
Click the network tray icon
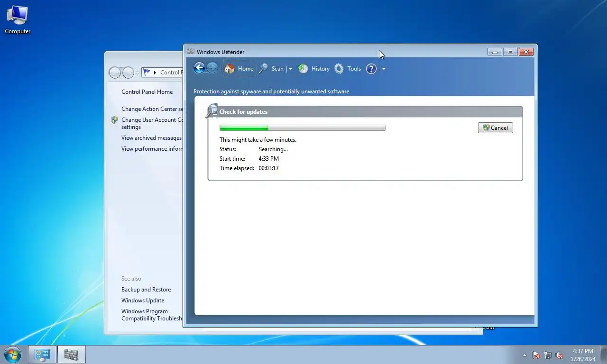[x=548, y=355]
